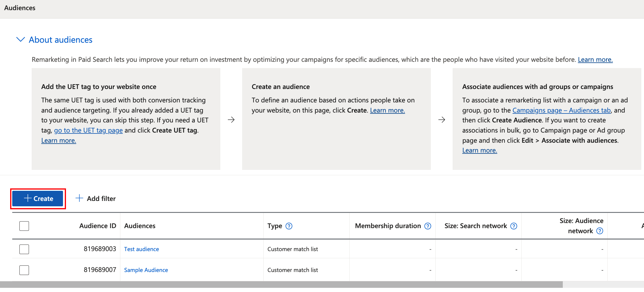
Task: Click the audience ID 819689003 cell
Action: point(100,249)
